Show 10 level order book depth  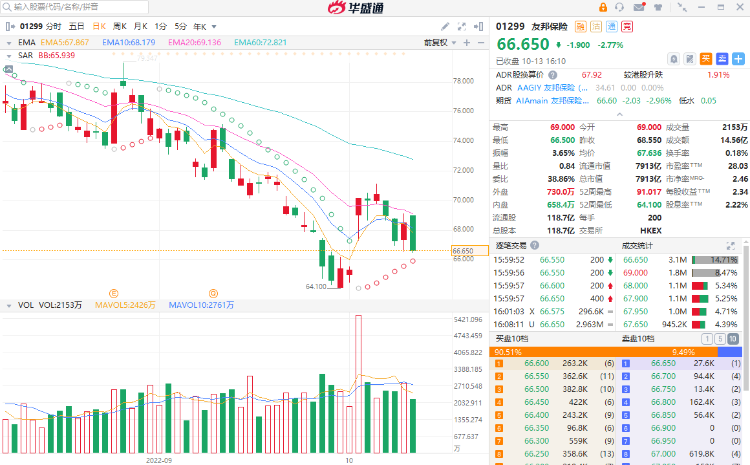point(733,339)
